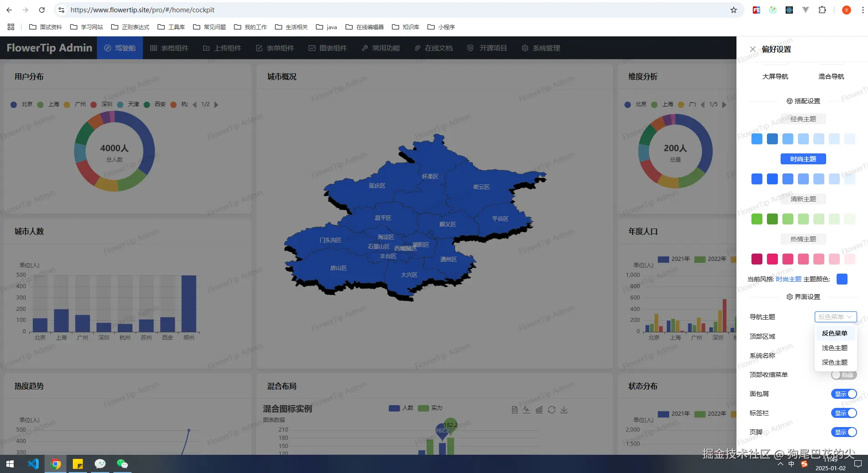Go to previous legend page in 维度分析
This screenshot has width=868, height=473.
[702, 104]
